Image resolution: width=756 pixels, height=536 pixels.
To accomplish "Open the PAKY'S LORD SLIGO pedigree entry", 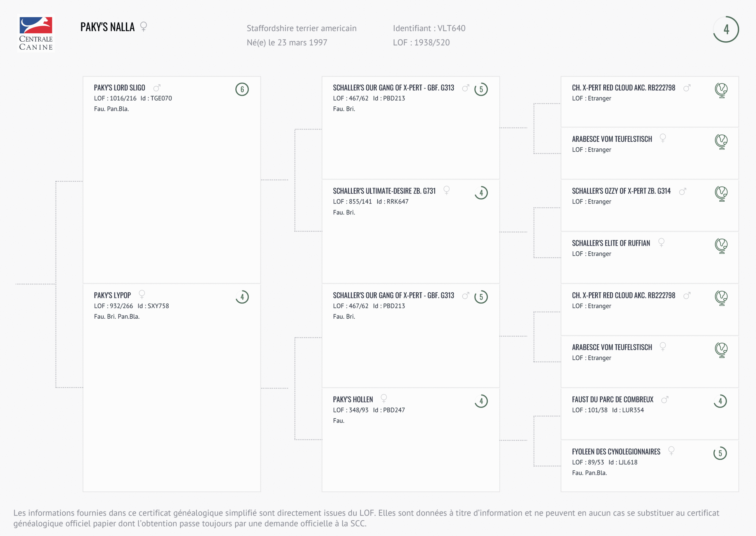I will [x=120, y=88].
